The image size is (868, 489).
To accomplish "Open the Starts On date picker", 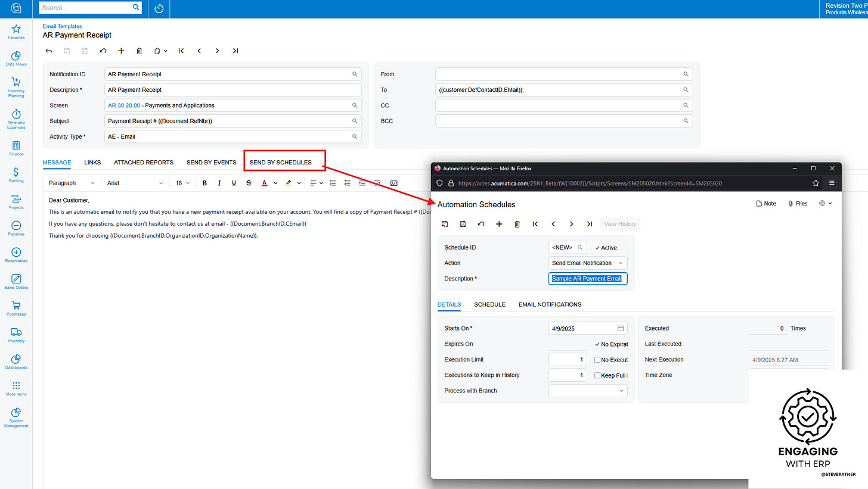I will coord(621,328).
